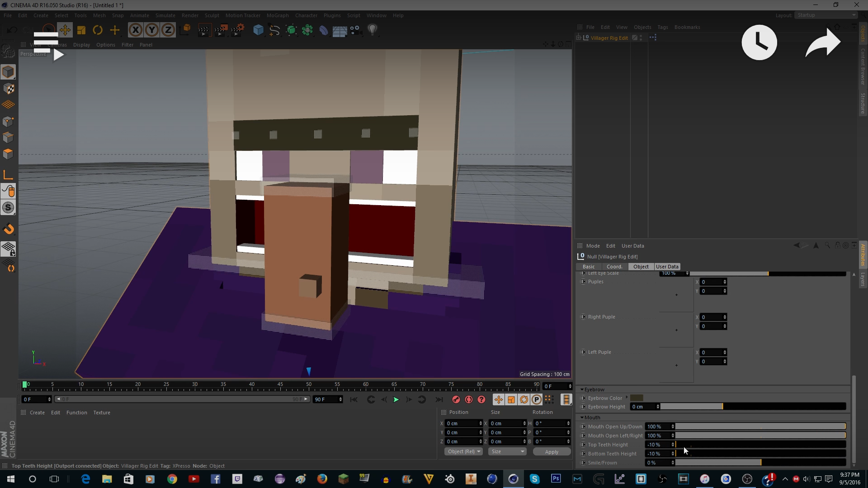Open the spline pen tool
The width and height of the screenshot is (868, 488).
tap(274, 30)
